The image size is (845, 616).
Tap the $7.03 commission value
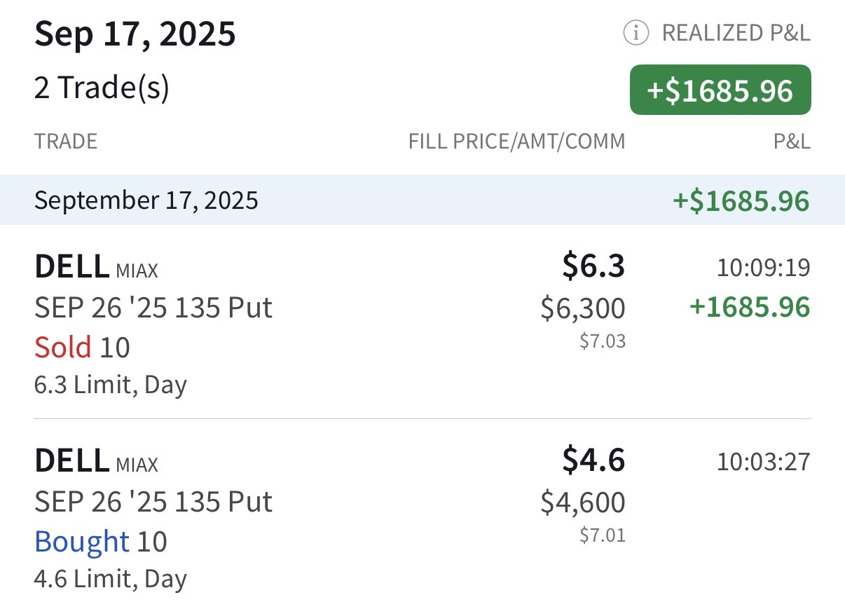tap(603, 341)
